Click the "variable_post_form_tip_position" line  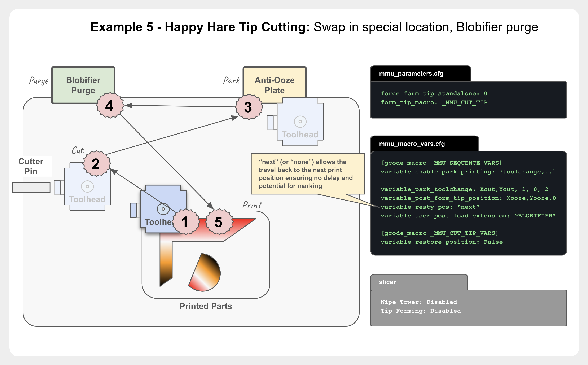(468, 198)
